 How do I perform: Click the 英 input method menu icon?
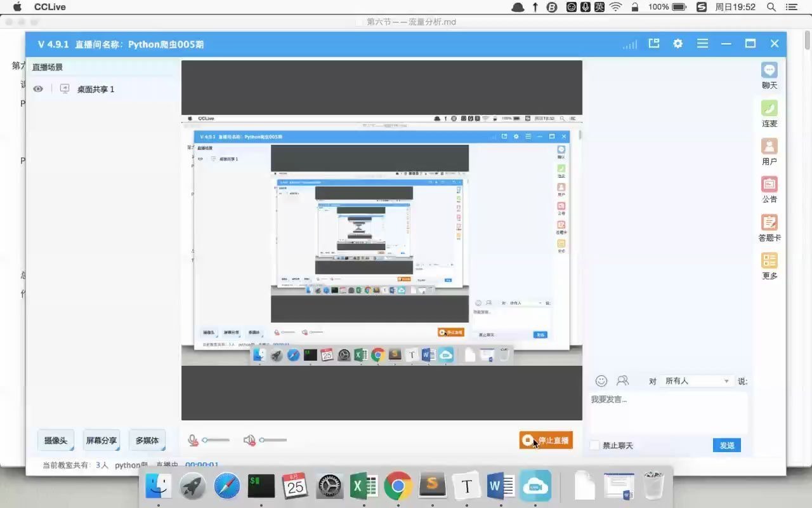pos(599,7)
